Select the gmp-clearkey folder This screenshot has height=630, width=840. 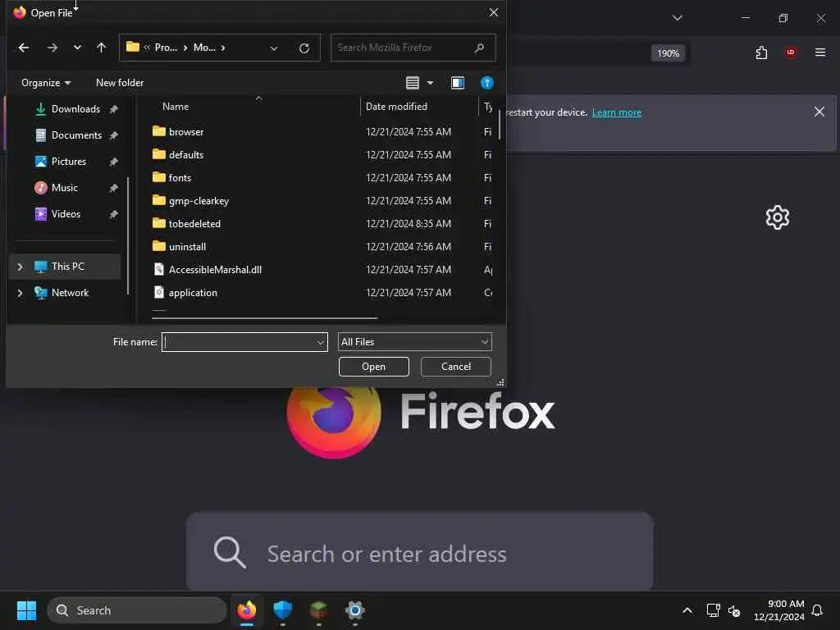coord(199,201)
